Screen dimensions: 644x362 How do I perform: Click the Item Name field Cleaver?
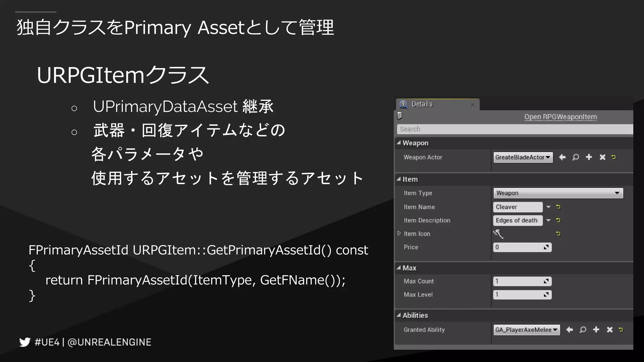[x=518, y=207]
